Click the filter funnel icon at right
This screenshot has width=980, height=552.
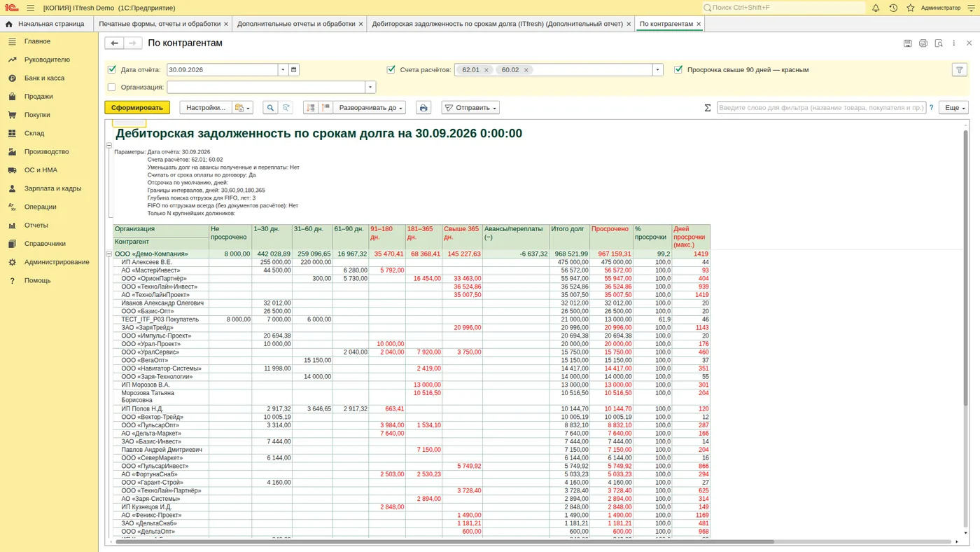[960, 70]
